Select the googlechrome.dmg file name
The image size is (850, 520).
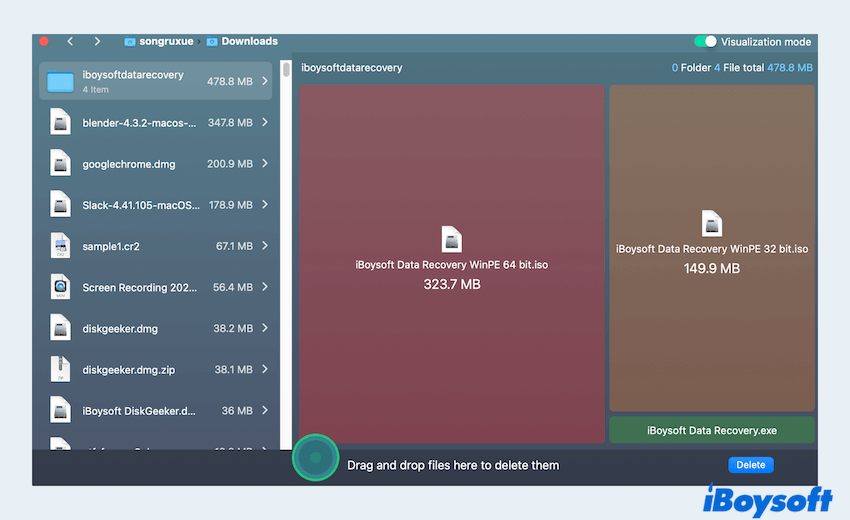(x=129, y=164)
